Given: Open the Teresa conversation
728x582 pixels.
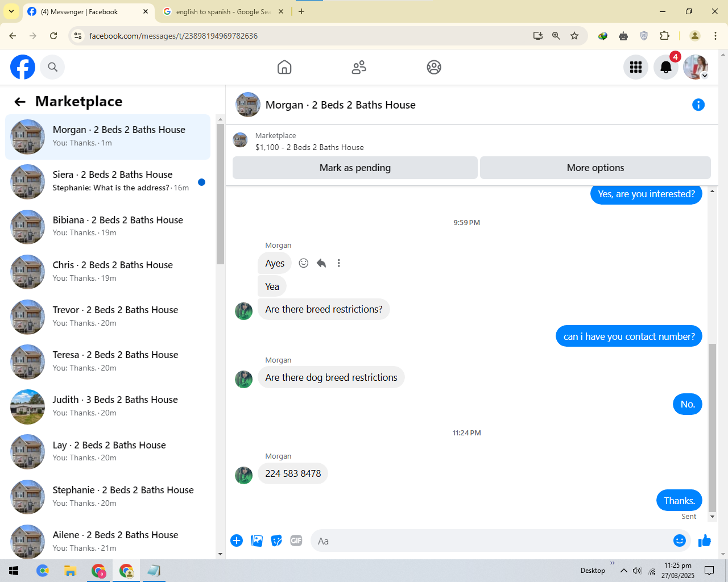Looking at the screenshot, I should (108, 361).
